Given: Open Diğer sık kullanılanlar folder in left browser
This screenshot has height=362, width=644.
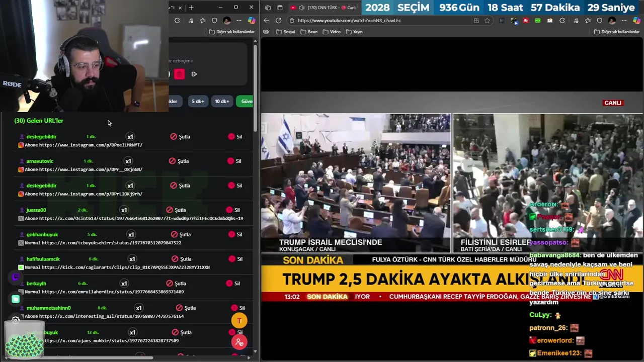Looking at the screenshot, I should click(x=232, y=32).
